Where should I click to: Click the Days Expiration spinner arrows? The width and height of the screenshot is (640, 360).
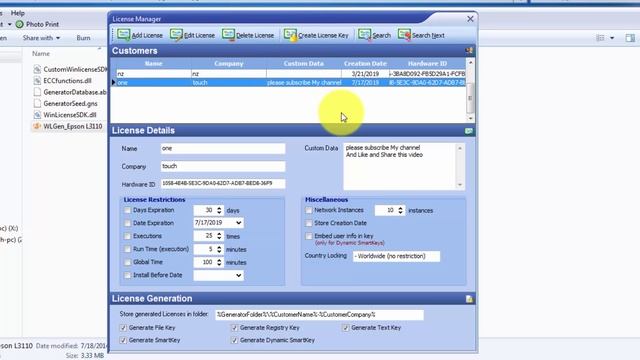219,210
